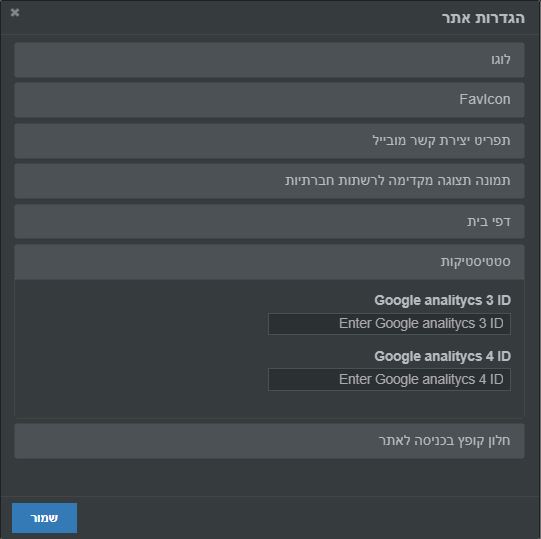The height and width of the screenshot is (539, 541).
Task: Close the הגדרות אתר dialog with X icon
Action: pos(15,13)
